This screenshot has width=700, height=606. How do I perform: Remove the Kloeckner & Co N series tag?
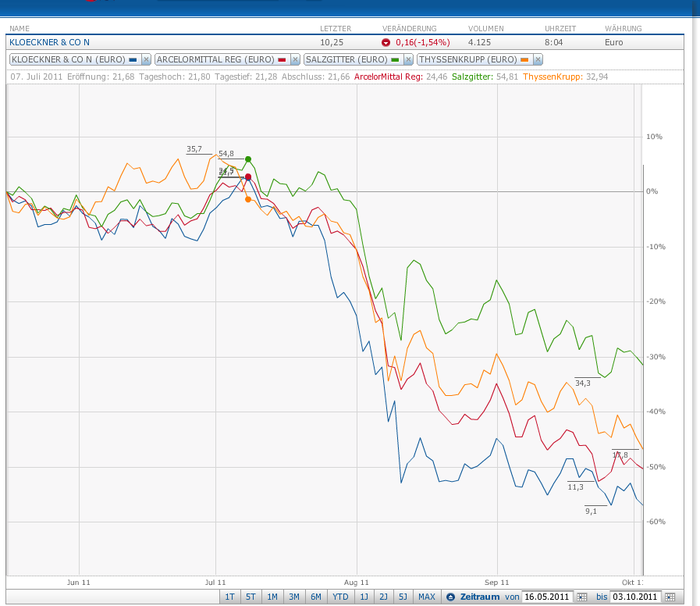tap(146, 59)
